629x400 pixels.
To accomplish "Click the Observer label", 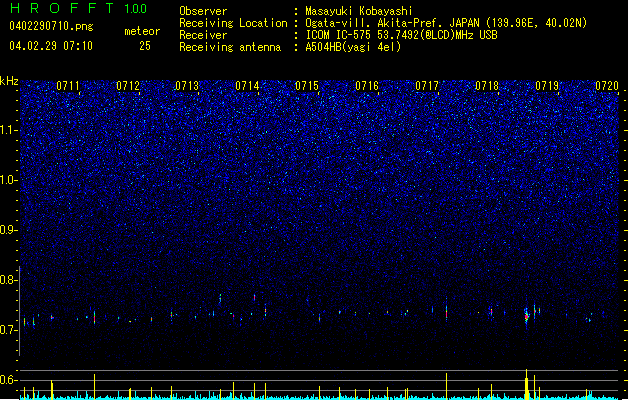I will pyautogui.click(x=203, y=11).
